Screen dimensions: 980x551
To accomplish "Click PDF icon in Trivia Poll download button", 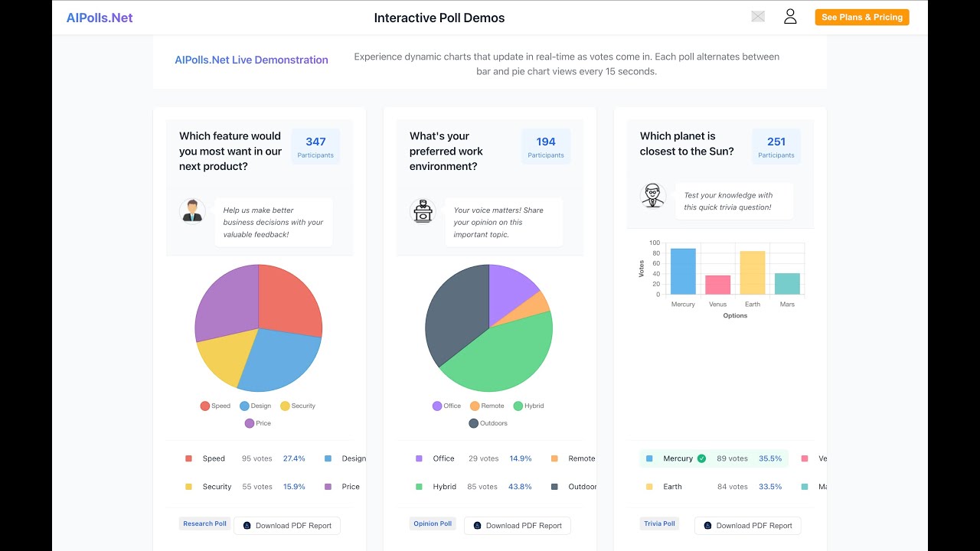I will point(707,526).
